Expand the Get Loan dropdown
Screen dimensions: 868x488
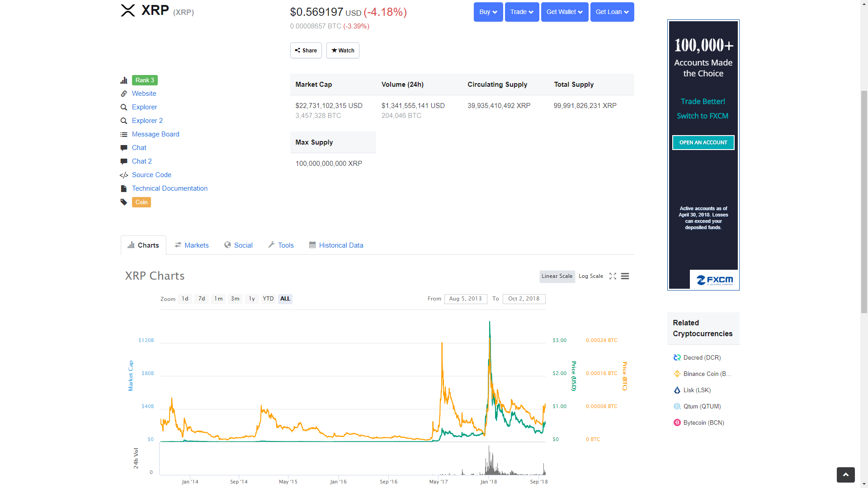(612, 12)
